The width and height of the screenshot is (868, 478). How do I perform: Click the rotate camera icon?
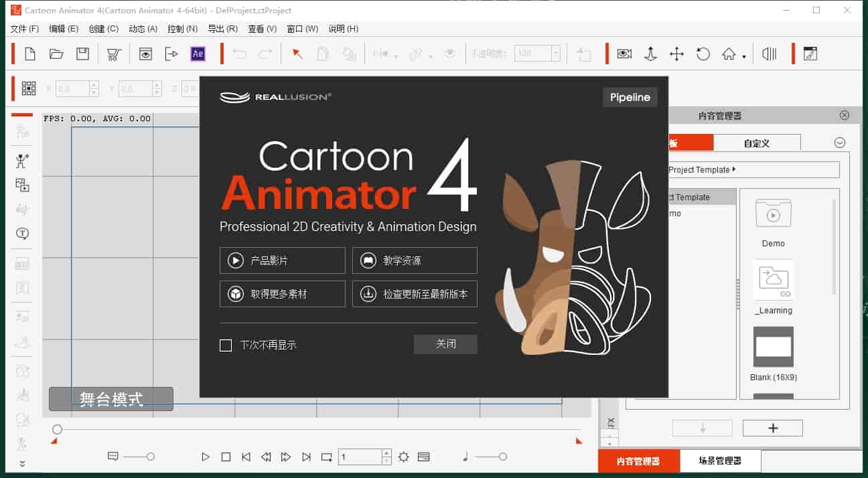703,54
